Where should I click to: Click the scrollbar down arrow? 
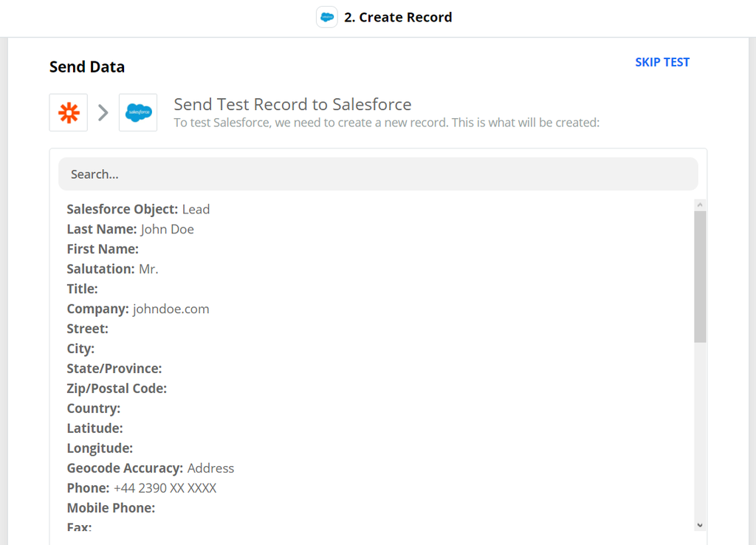[x=699, y=524]
